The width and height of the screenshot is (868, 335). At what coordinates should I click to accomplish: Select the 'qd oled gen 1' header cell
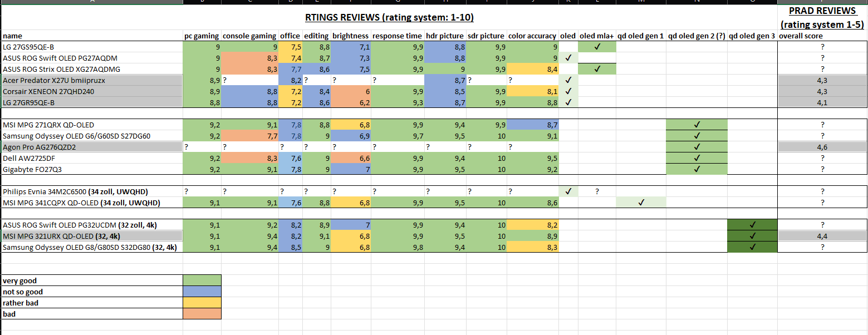click(641, 36)
